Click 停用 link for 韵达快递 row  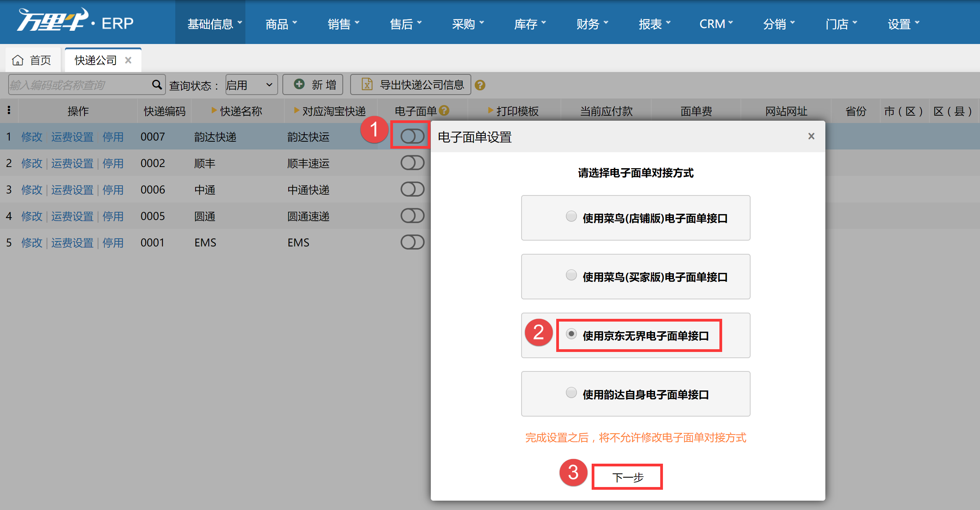pos(113,137)
